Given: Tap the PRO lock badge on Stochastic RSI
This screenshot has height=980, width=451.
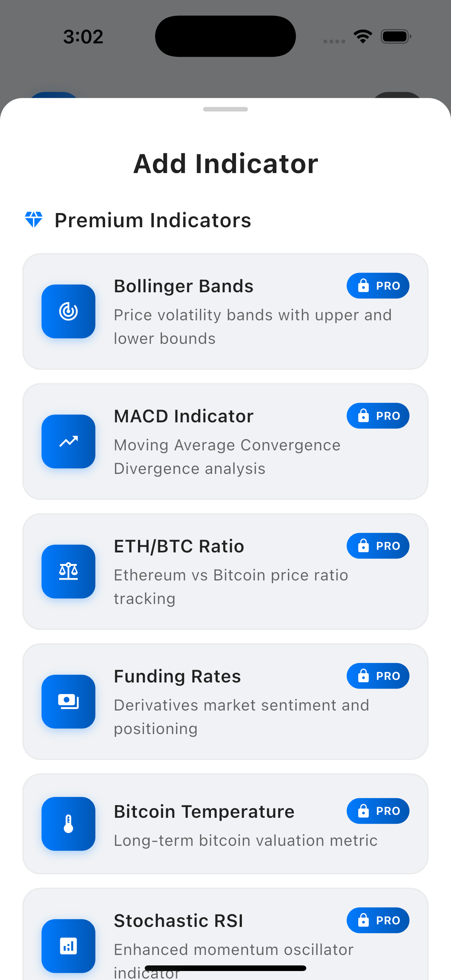Looking at the screenshot, I should (378, 920).
